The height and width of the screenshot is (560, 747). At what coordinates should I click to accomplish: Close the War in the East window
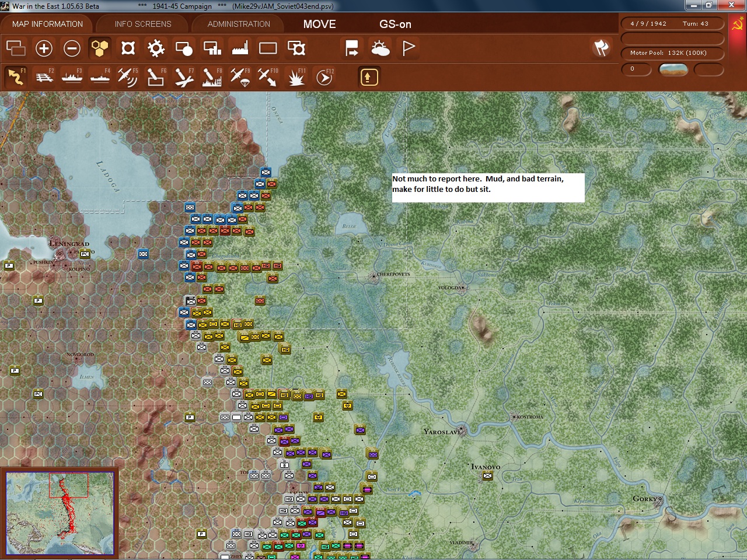click(731, 5)
